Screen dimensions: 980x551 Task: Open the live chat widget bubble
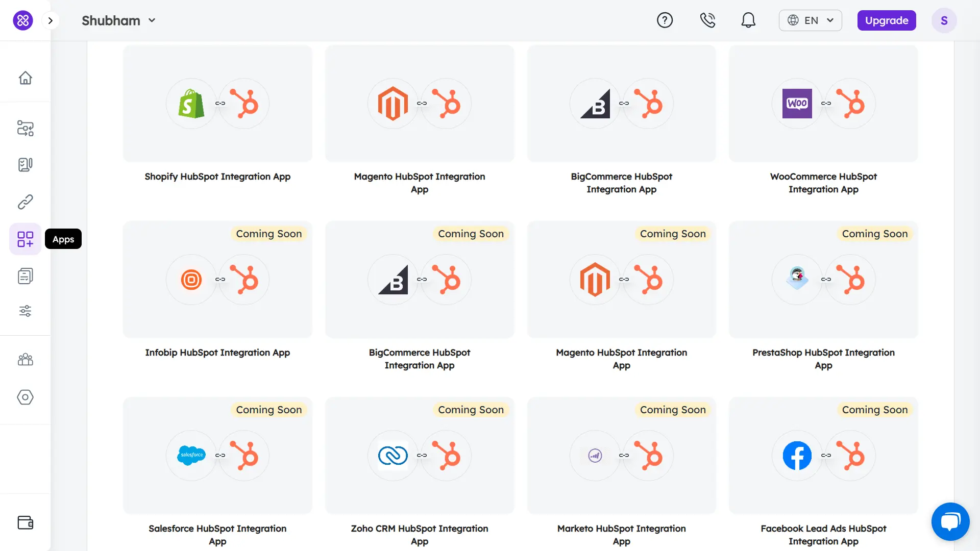coord(951,521)
